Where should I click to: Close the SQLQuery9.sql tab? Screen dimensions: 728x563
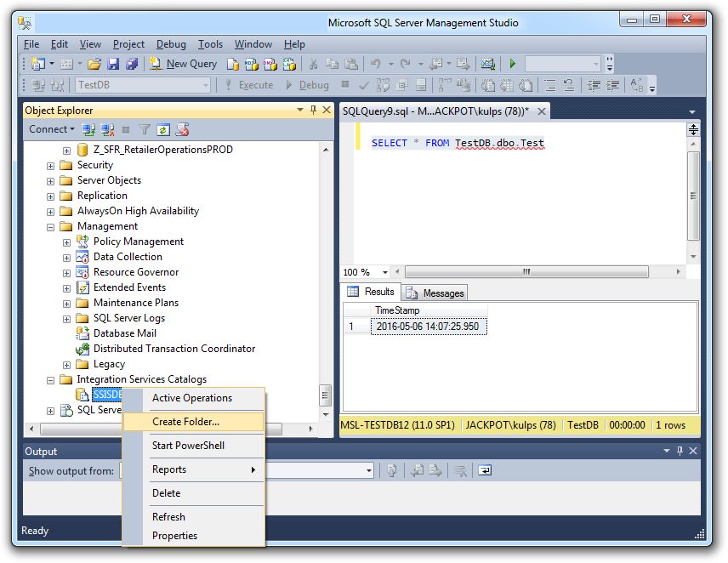542,111
